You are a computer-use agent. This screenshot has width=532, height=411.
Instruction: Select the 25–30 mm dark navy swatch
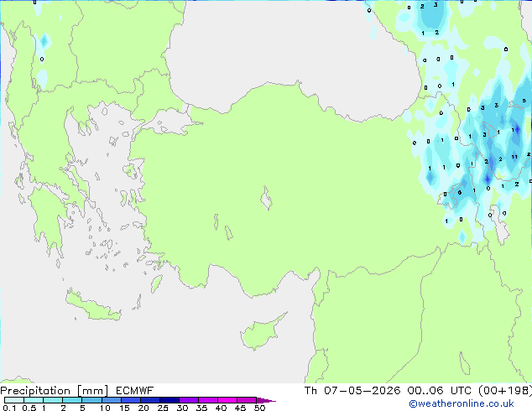click(169, 400)
